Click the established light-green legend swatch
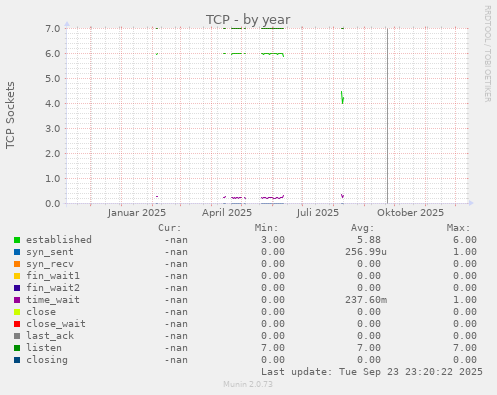The height and width of the screenshot is (395, 497). coord(17,240)
